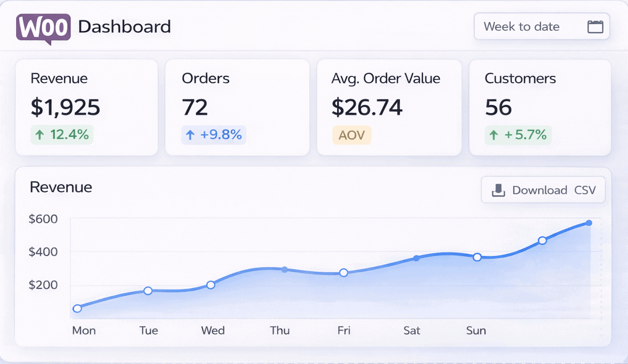Open the Dashboard heading link
This screenshot has height=364, width=628.
point(124,27)
